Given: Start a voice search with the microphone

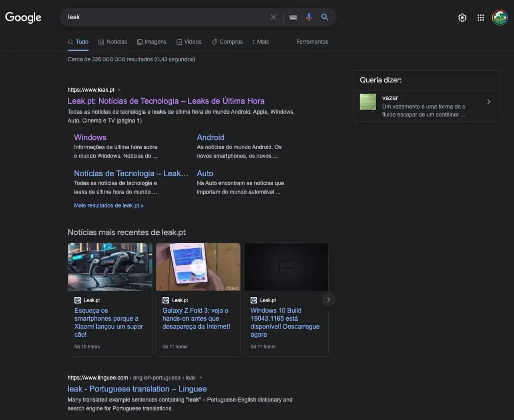Looking at the screenshot, I should click(x=309, y=17).
